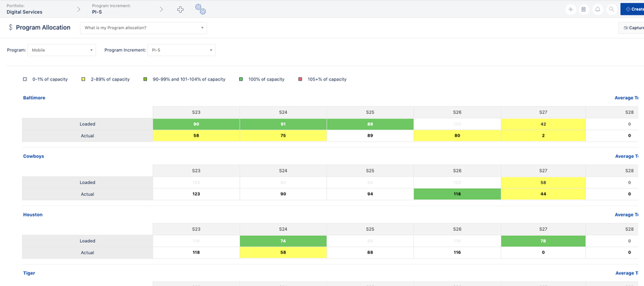Click Baltimore Loaded S24 cell showing 91

pos(284,124)
